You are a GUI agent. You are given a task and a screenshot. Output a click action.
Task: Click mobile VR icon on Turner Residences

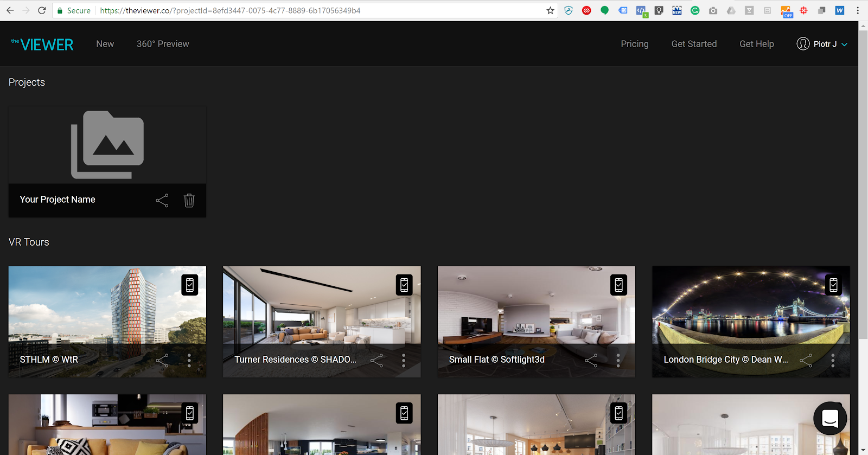click(x=404, y=285)
